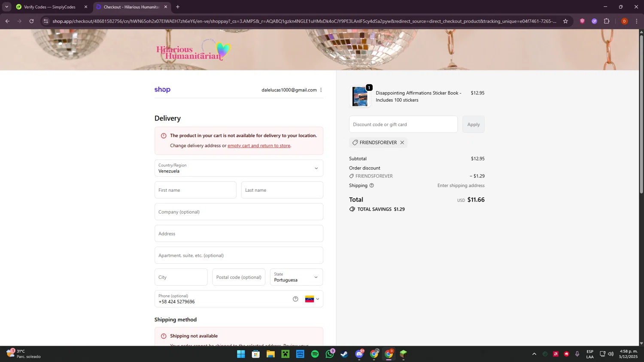Viewport: 644px width, 362px height.
Task: Click the Last name field
Action: pyautogui.click(x=282, y=190)
